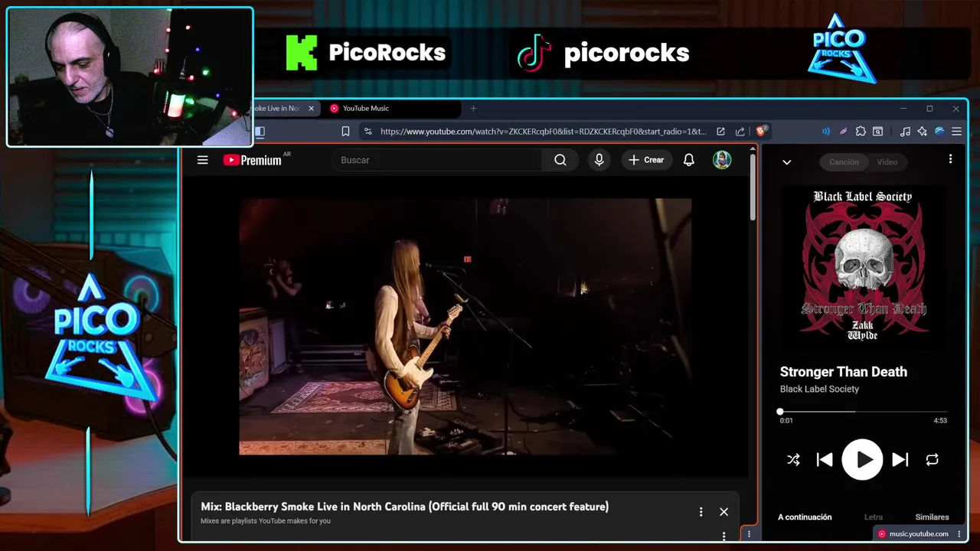Toggle the browser sidebar panel icon
The width and height of the screenshot is (980, 551).
[x=260, y=132]
